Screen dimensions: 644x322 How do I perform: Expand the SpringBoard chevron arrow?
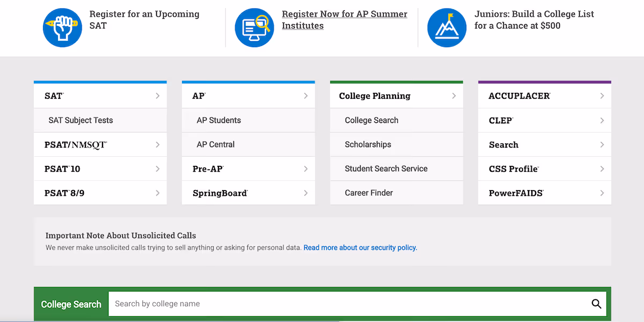pyautogui.click(x=305, y=193)
